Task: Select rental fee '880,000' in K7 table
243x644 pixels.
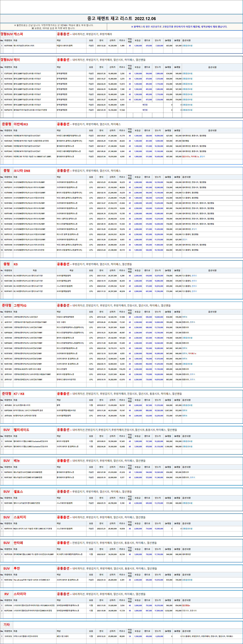Action: click(x=149, y=411)
